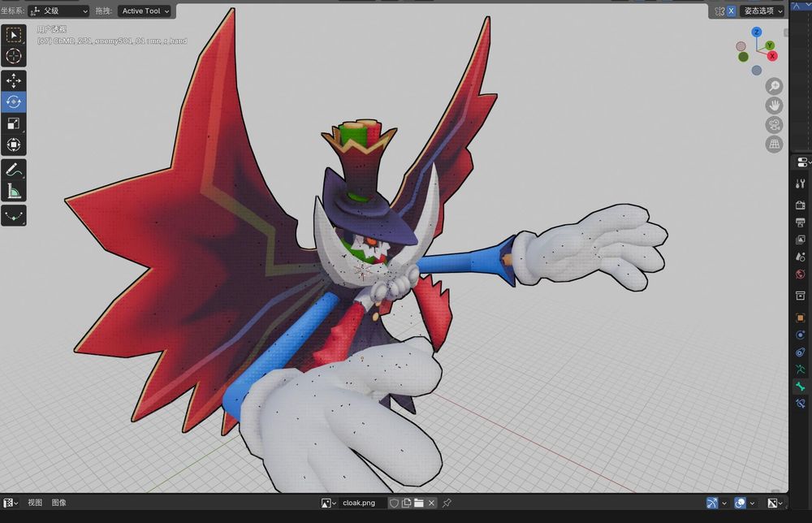Image resolution: width=812 pixels, height=523 pixels.
Task: Open image file with folder icon
Action: 419,503
